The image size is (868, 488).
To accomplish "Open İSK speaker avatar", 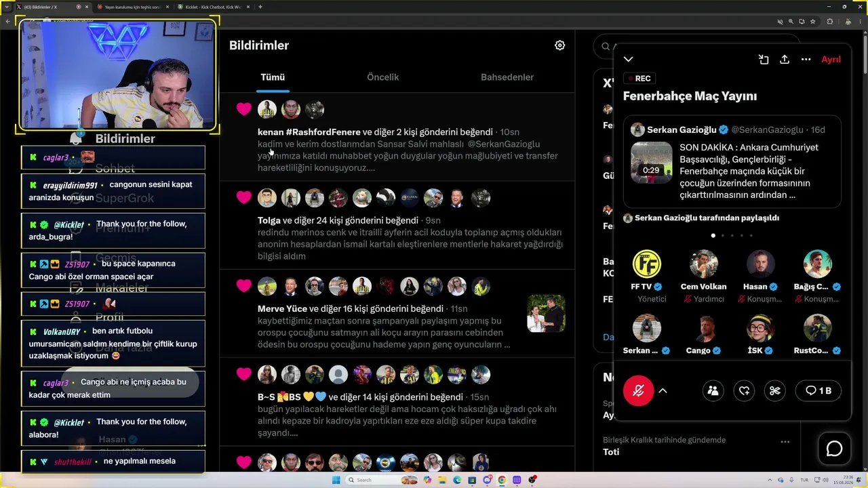I will (x=760, y=327).
